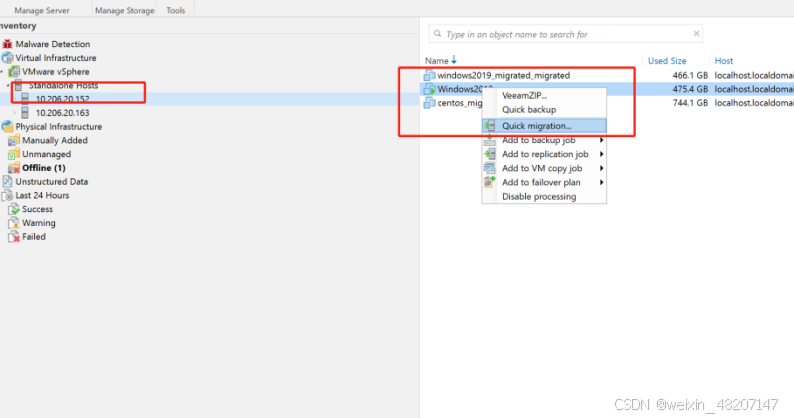Open the Tools tab

(x=176, y=10)
